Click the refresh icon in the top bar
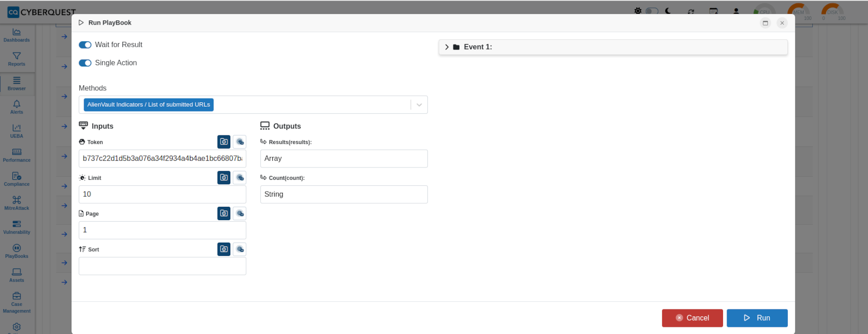Screen dimensions: 868x334 tap(691, 11)
